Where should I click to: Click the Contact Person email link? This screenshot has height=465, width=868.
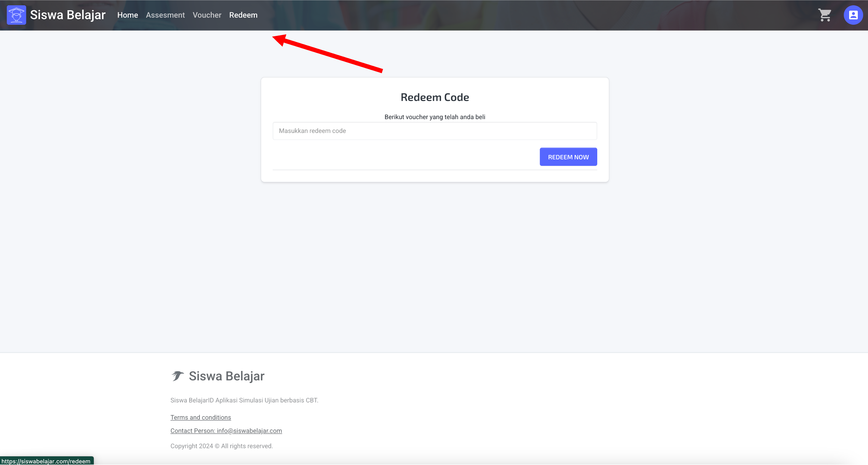226,431
